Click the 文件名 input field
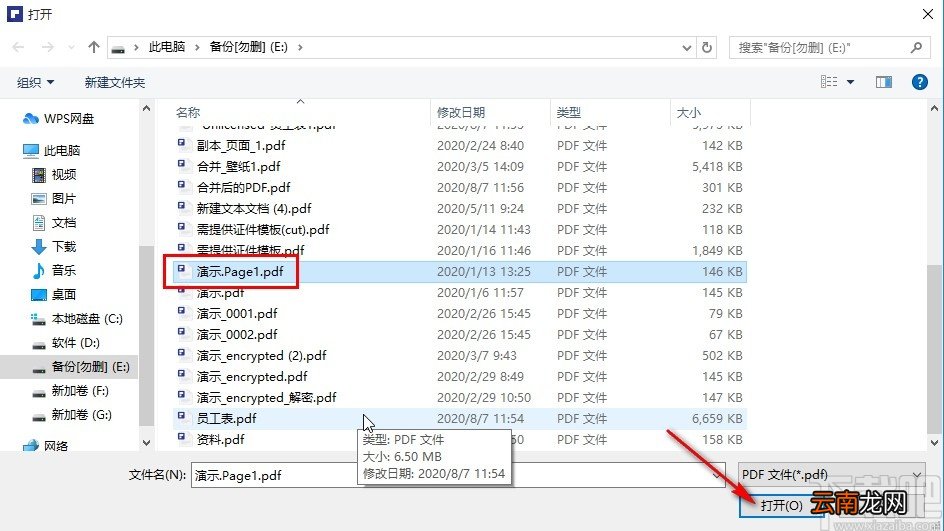Viewport: 944px width, 531px height. point(458,475)
